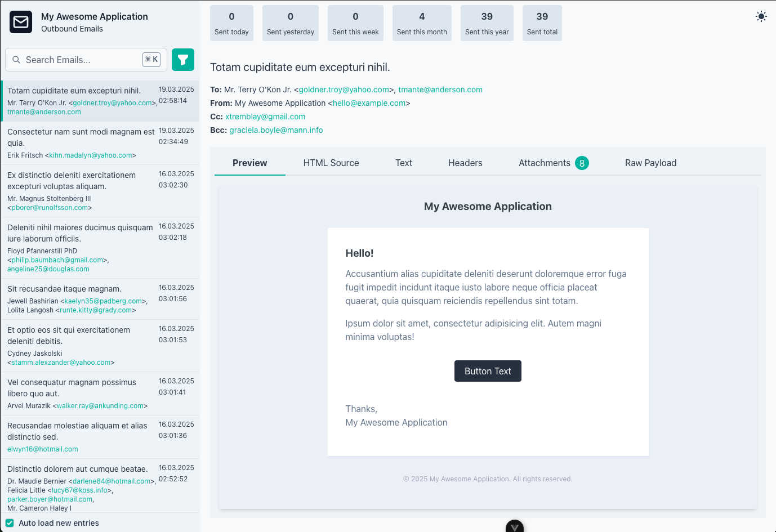
Task: Select the Text tab
Action: pyautogui.click(x=403, y=163)
